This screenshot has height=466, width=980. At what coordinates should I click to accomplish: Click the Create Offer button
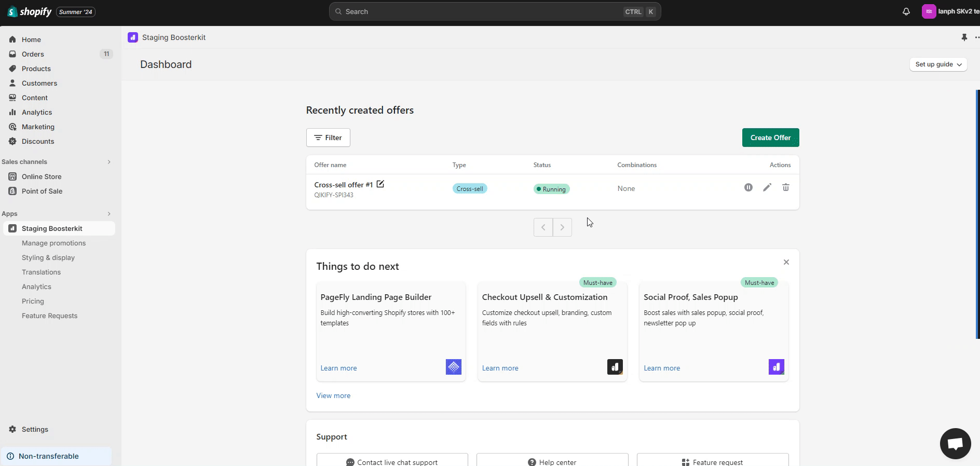coord(770,138)
